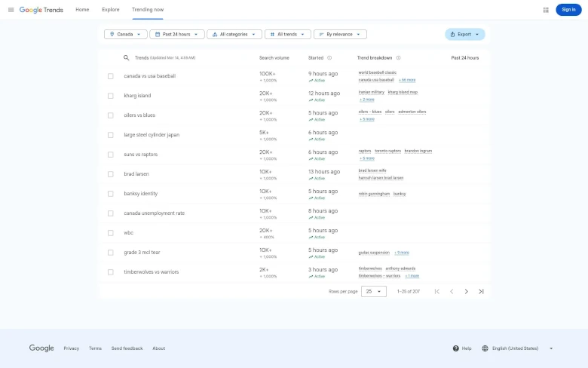Click the Sign in button

(568, 10)
